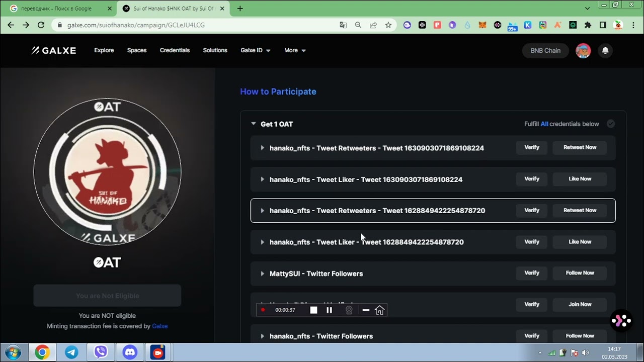
Task: Open a new browser tab
Action: coord(240,9)
